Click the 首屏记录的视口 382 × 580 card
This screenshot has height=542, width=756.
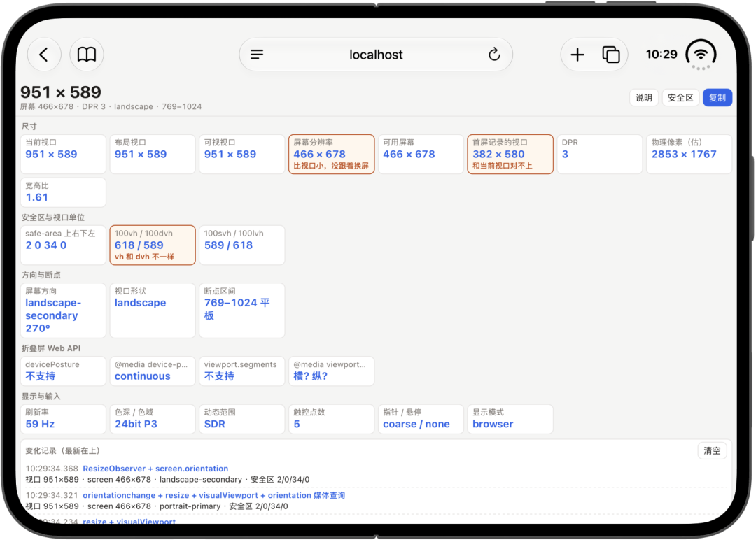coord(510,154)
